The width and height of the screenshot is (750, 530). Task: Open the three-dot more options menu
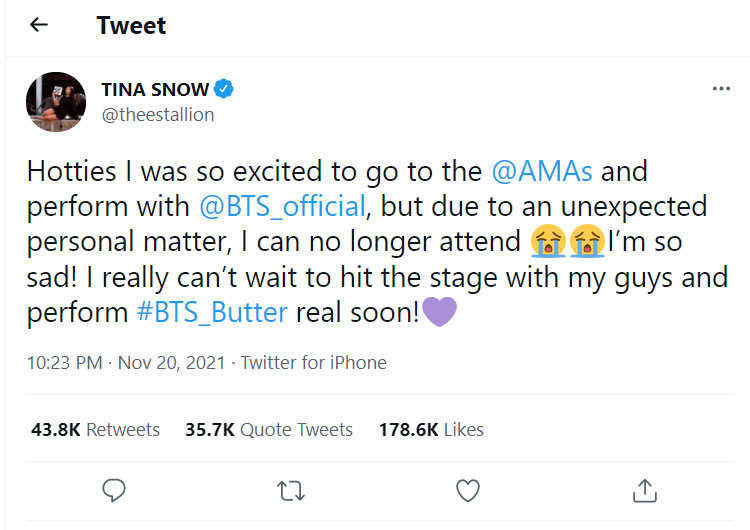point(721,89)
